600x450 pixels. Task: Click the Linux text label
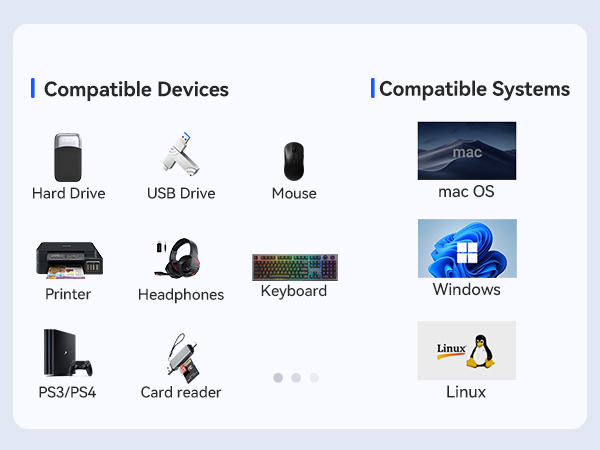(466, 392)
